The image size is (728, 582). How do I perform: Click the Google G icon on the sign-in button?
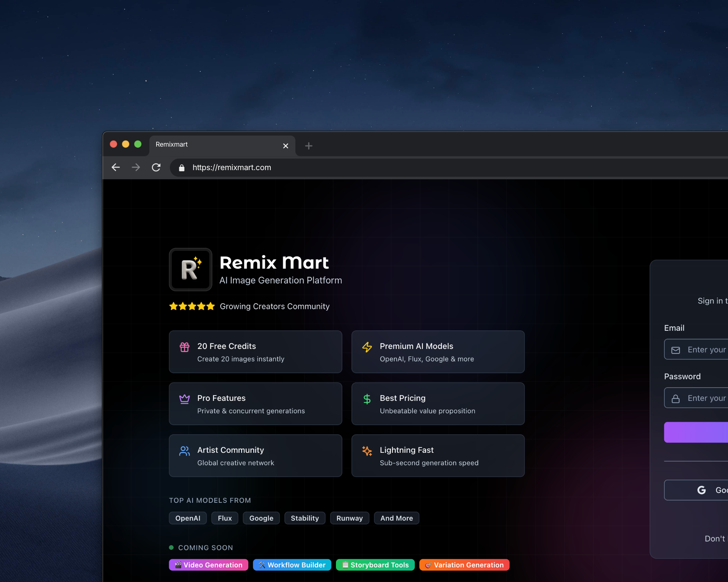tap(702, 490)
